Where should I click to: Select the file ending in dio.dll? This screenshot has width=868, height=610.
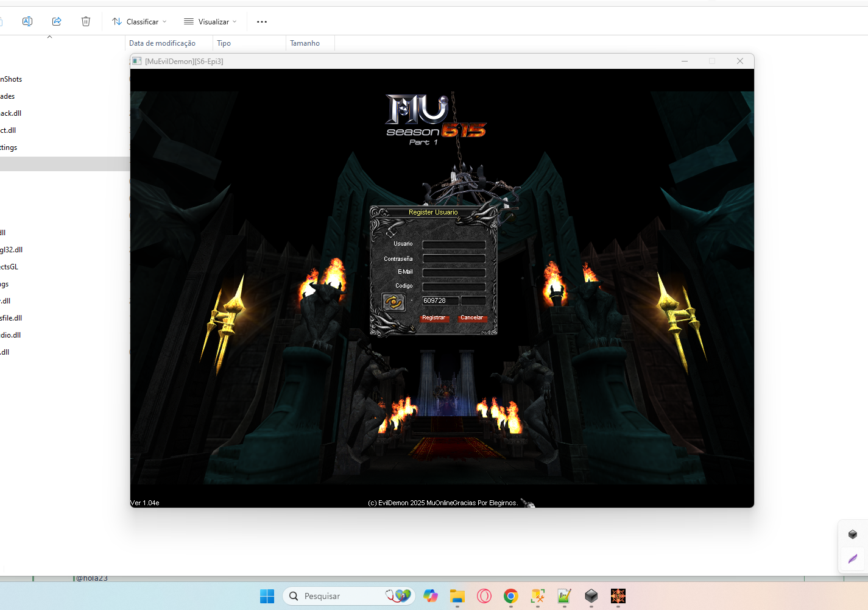(x=10, y=335)
